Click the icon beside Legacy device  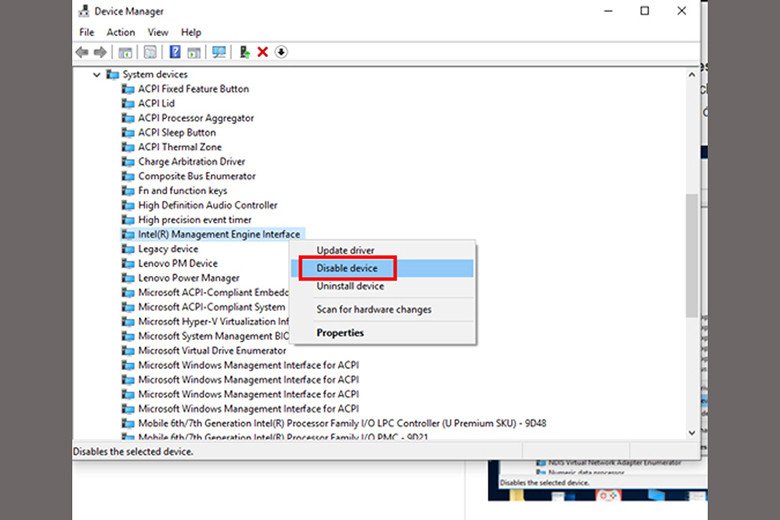coord(128,249)
